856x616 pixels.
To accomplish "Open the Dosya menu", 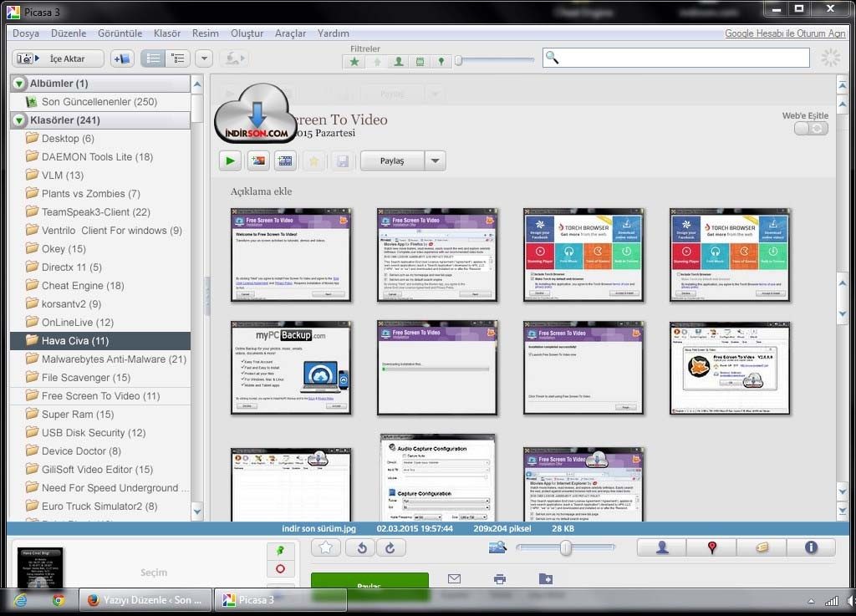I will coord(26,33).
